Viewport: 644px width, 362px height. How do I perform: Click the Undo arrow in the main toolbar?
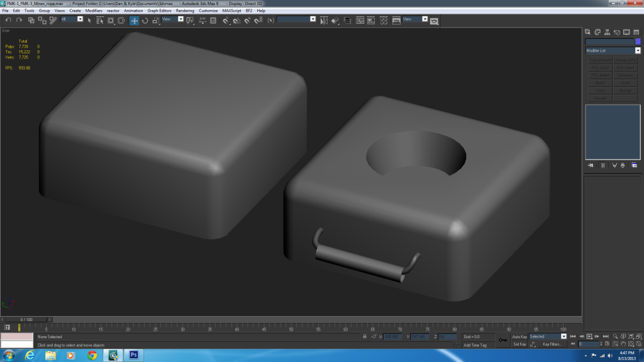[x=8, y=20]
